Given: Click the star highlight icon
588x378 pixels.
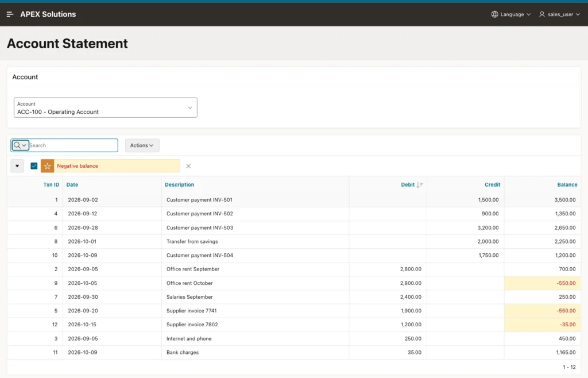Looking at the screenshot, I should (x=47, y=166).
